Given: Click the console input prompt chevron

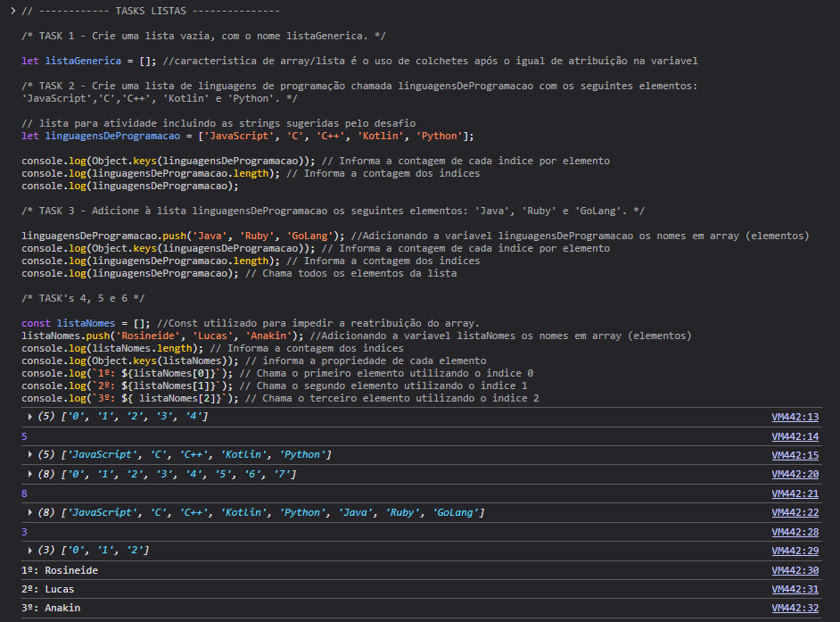Looking at the screenshot, I should tap(12, 11).
